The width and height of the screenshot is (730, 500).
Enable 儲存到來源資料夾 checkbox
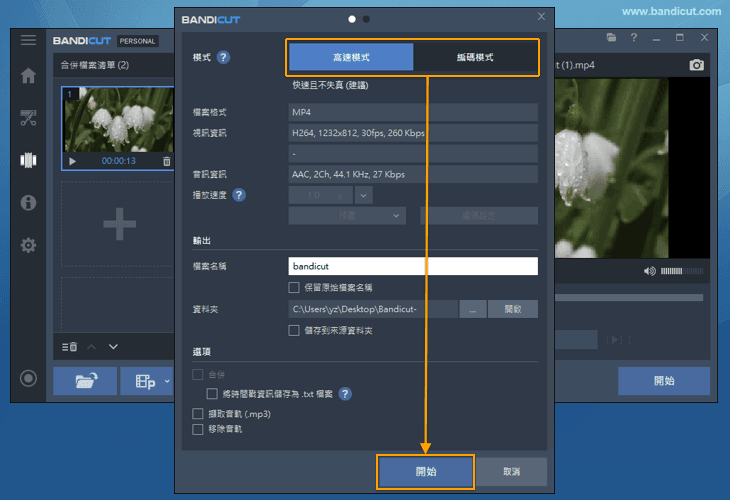pyautogui.click(x=294, y=331)
